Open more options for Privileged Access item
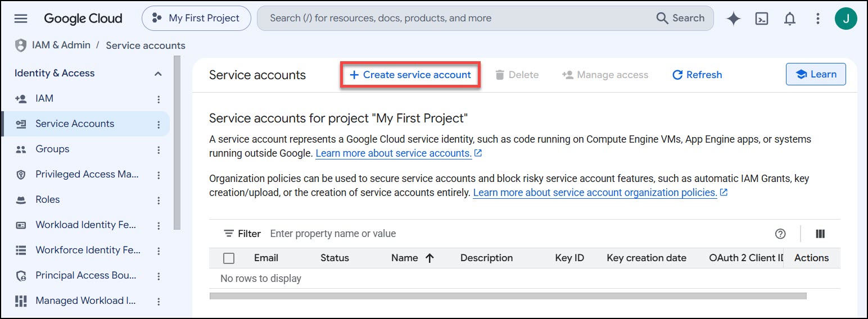The width and height of the screenshot is (868, 319). [x=159, y=175]
